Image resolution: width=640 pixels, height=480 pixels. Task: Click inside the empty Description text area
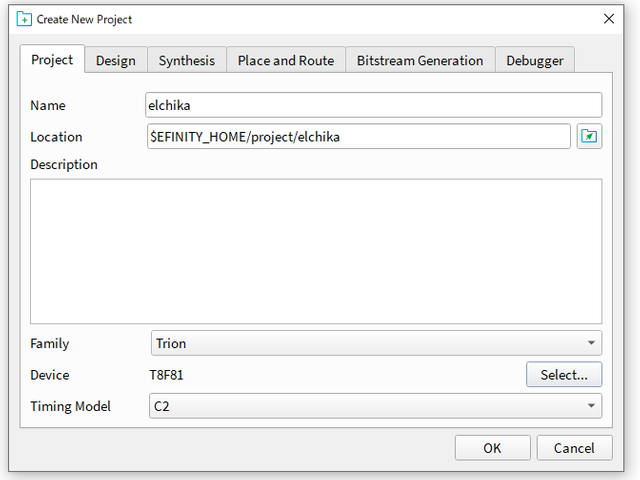tap(316, 251)
